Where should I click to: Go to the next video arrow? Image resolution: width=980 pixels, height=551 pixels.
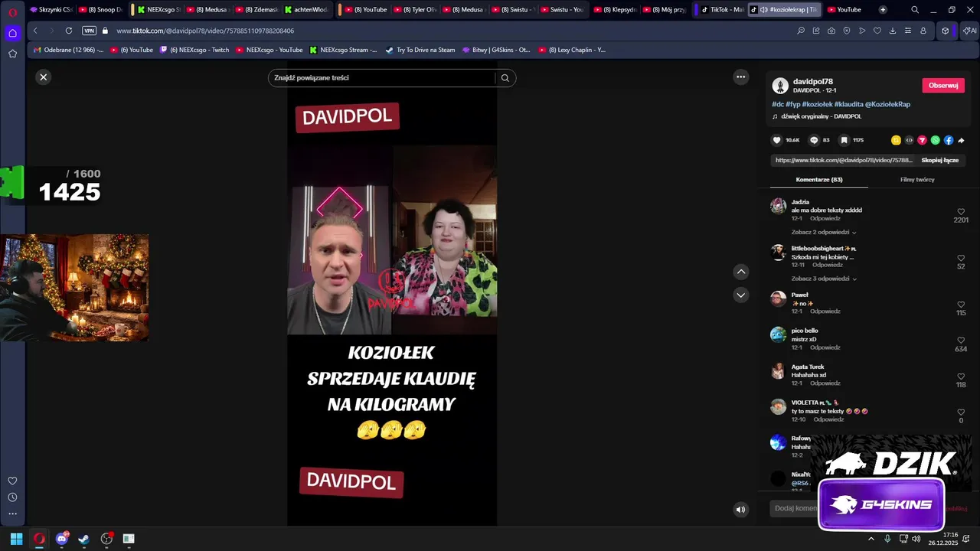[740, 295]
